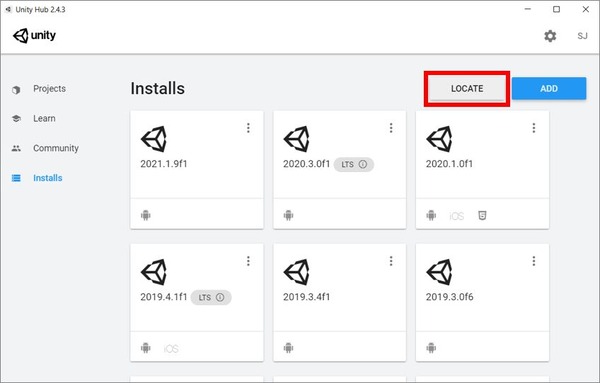Image resolution: width=600 pixels, height=383 pixels.
Task: Click Android module icon on 2021.1.9f1
Action: coord(146,215)
